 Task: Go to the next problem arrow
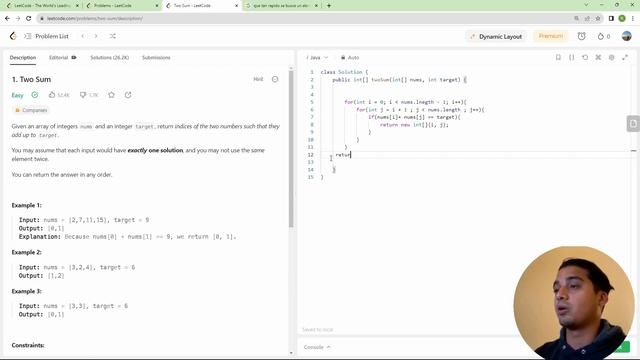[96, 36]
